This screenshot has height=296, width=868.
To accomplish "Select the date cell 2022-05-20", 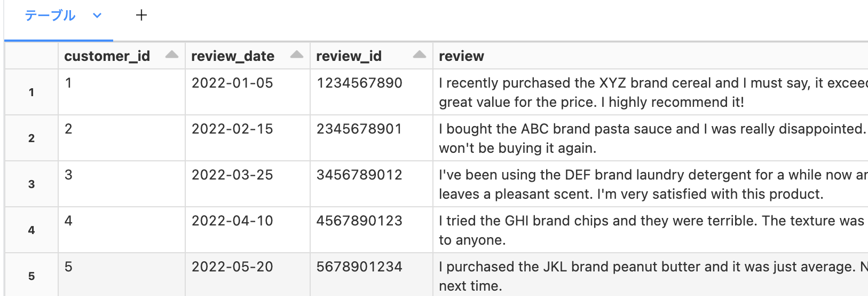I will pos(232,267).
